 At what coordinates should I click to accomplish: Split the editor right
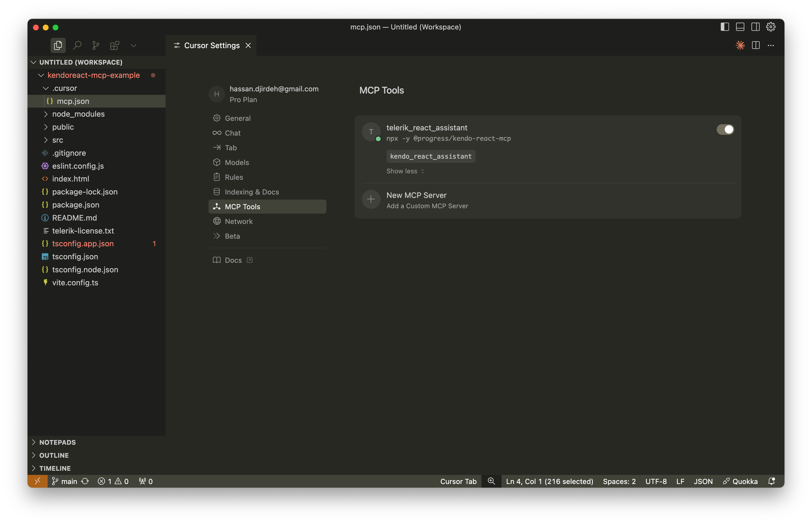click(756, 45)
